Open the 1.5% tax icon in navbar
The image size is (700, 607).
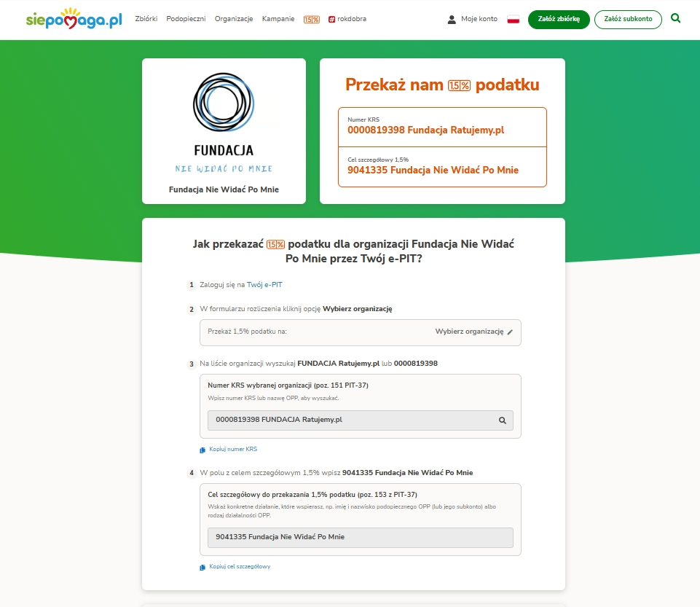click(x=312, y=19)
